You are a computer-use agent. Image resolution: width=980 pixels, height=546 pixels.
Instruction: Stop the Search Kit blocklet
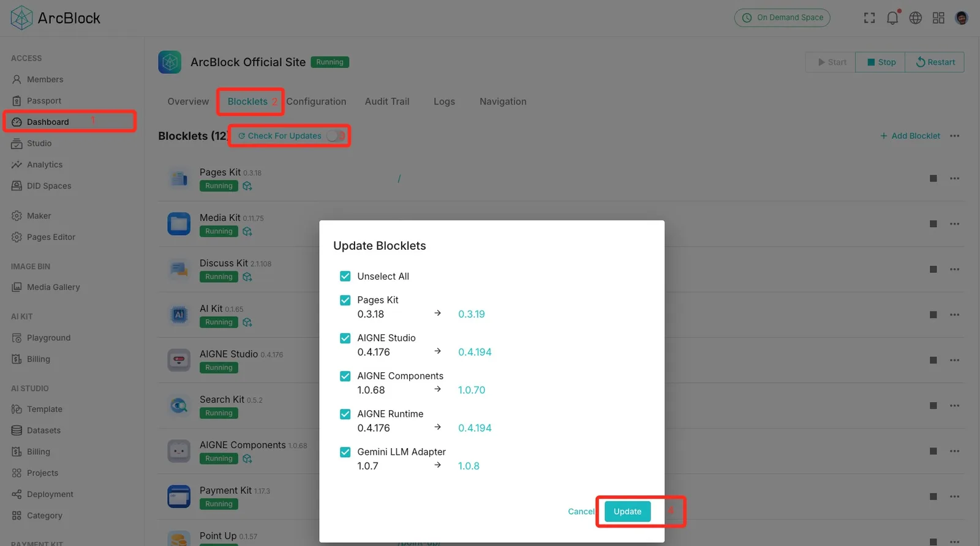[x=933, y=406]
